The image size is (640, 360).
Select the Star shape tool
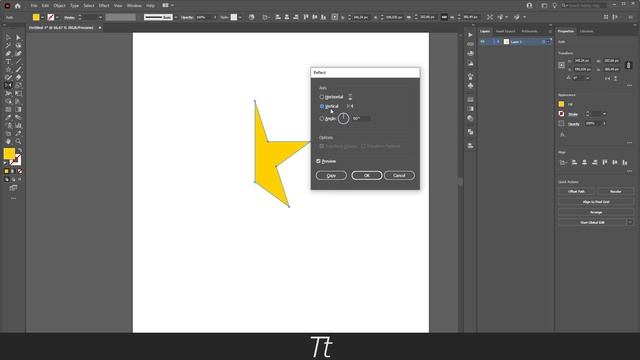(8, 69)
